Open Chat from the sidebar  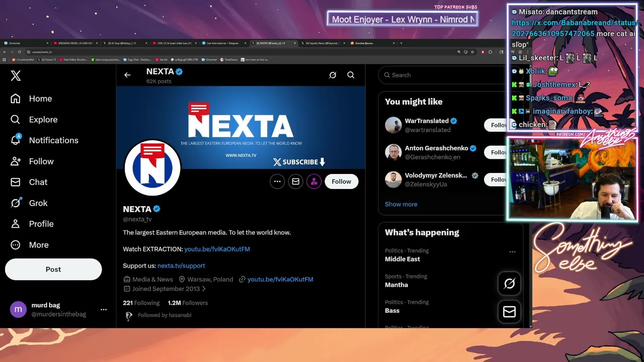(29, 182)
